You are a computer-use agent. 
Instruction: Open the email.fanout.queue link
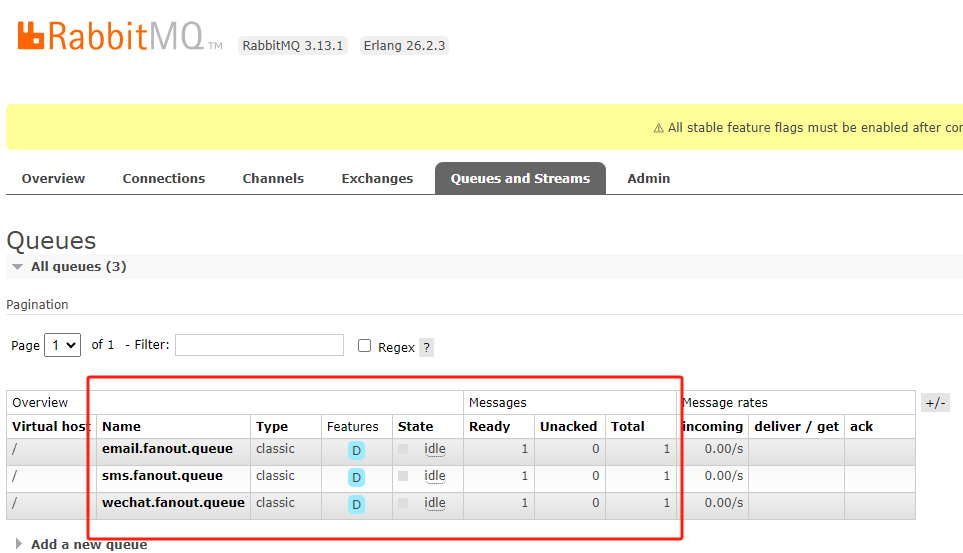pyautogui.click(x=167, y=449)
